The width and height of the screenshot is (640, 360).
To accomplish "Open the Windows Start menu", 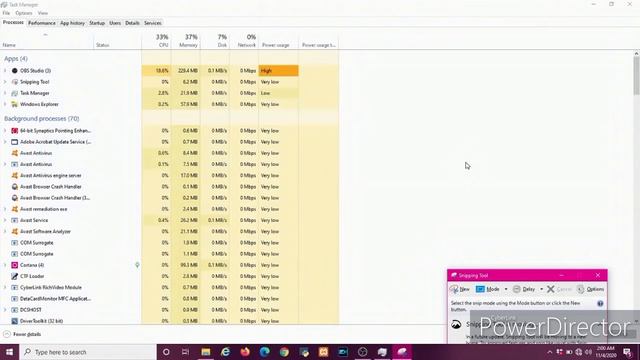I will pos(9,352).
